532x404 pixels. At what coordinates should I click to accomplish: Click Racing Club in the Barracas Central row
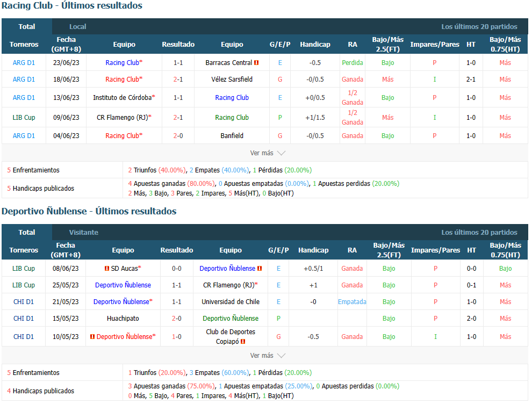coord(124,63)
